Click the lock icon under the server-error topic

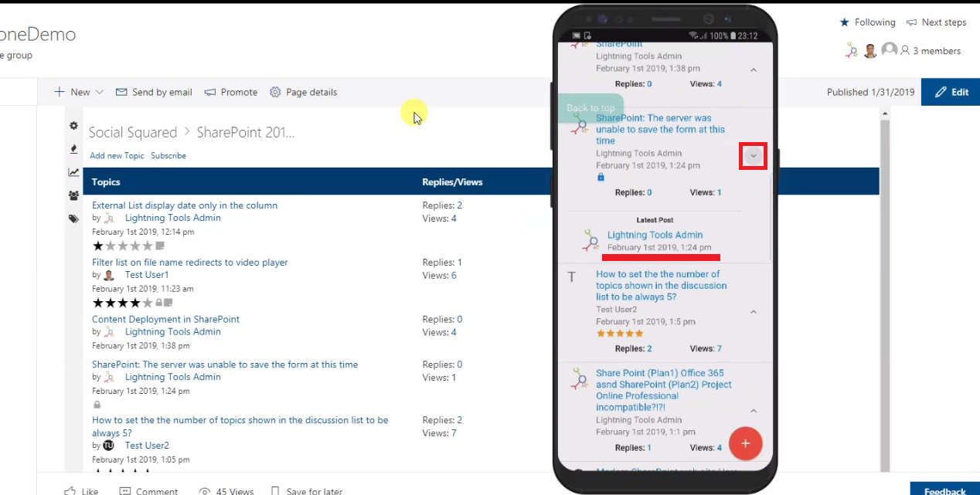coord(97,404)
